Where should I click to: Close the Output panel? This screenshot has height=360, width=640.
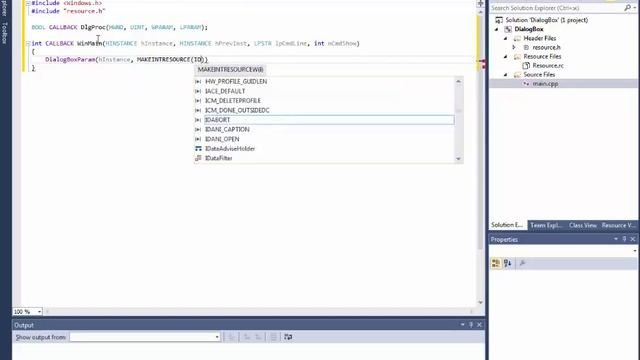click(479, 325)
